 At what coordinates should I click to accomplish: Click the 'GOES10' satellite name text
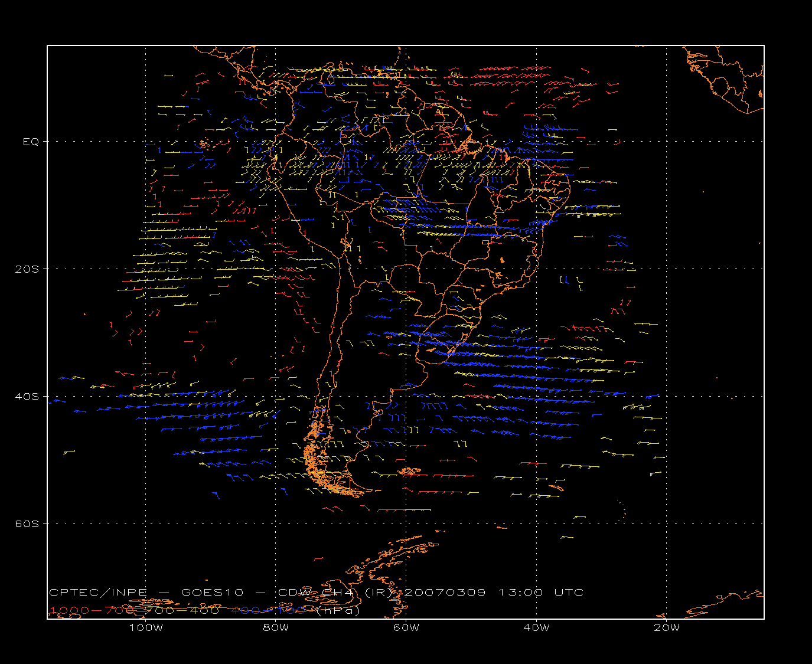point(212,593)
